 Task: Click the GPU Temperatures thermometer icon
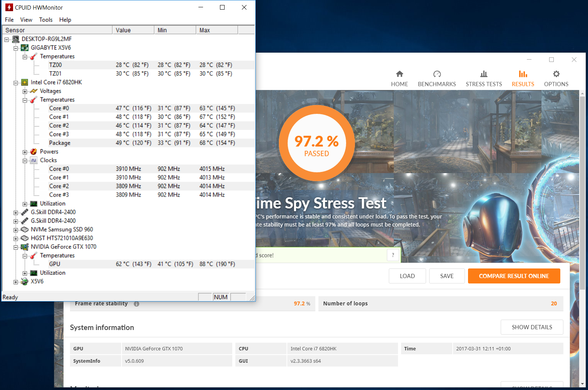34,255
